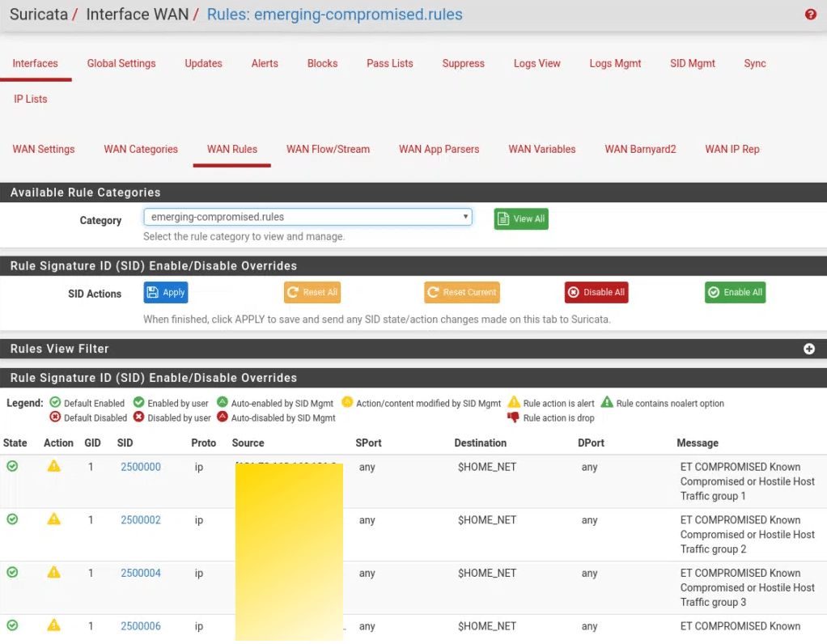Click Apply to save SID changes
The image size is (827, 644).
pos(166,293)
